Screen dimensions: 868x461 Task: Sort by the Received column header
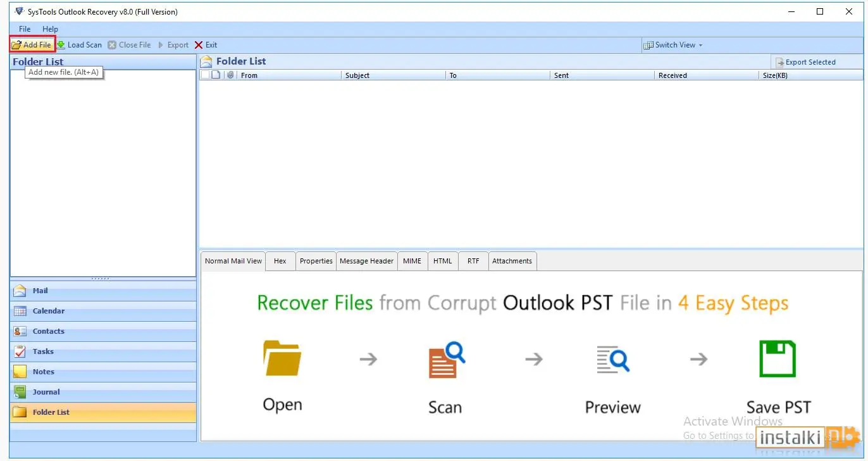tap(707, 75)
